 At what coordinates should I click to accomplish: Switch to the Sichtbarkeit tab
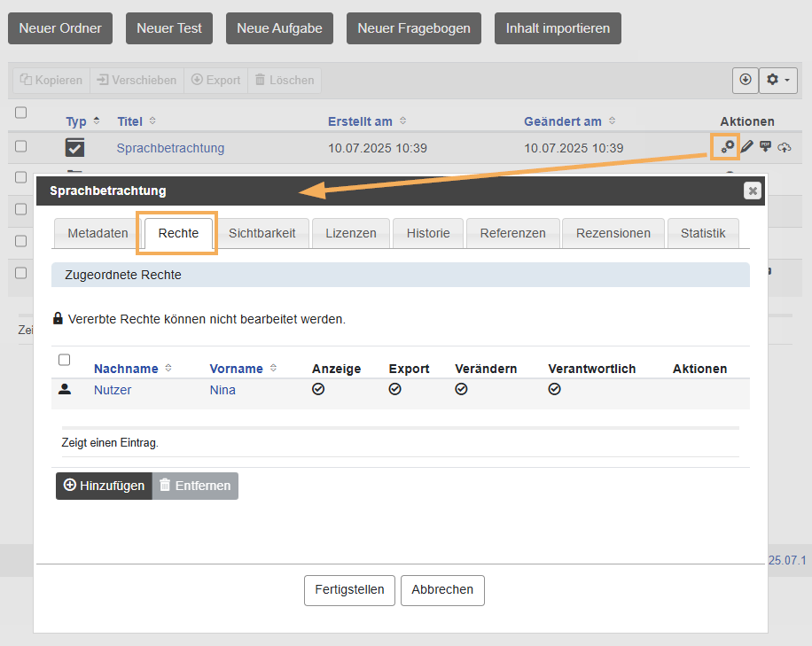point(262,233)
